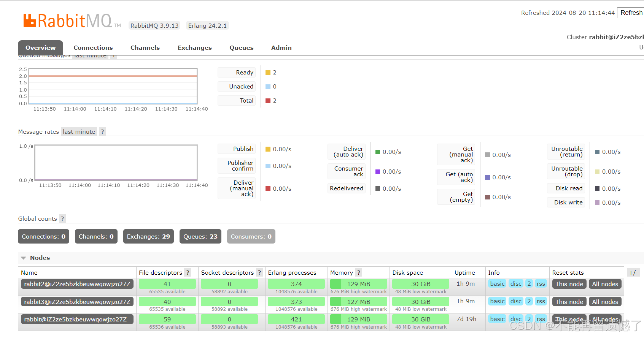Click the 129 MiB memory bar for rabbit2
The width and height of the screenshot is (644, 337).
pos(359,284)
